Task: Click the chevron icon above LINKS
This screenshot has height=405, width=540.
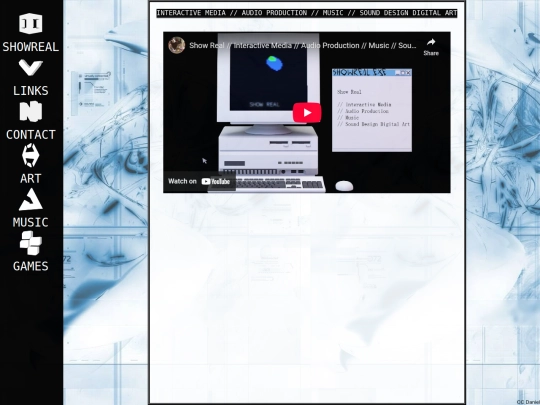Action: point(31,67)
